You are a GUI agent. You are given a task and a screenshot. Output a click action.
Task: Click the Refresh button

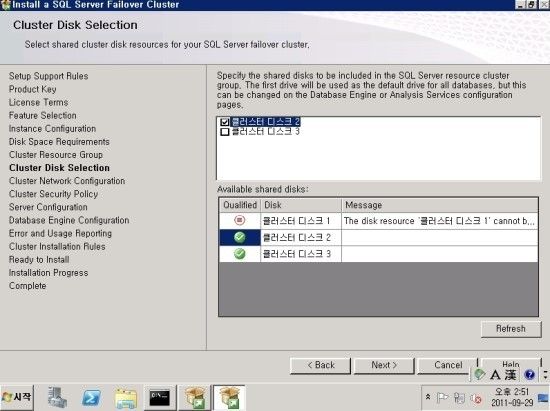pos(511,329)
